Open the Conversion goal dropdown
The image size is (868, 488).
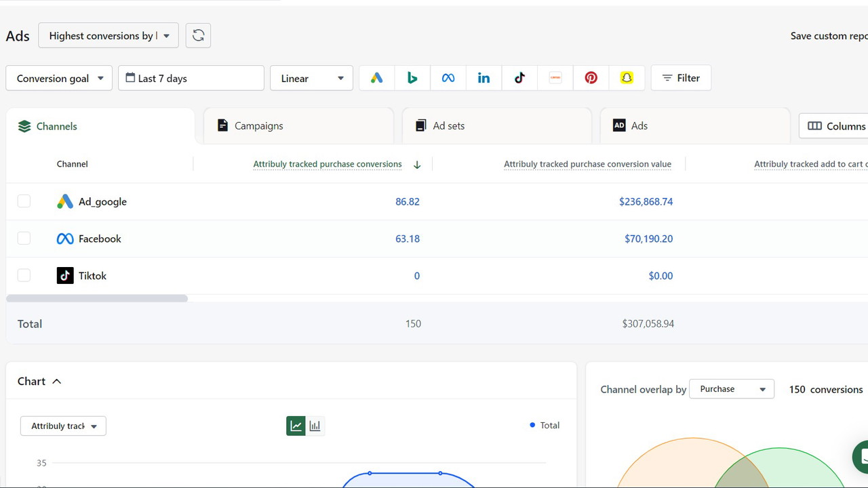tap(59, 78)
